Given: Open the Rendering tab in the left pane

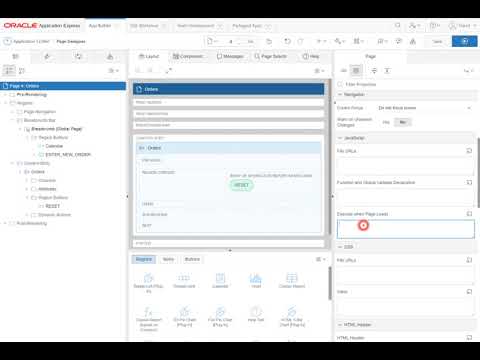Looking at the screenshot, I should (15, 57).
